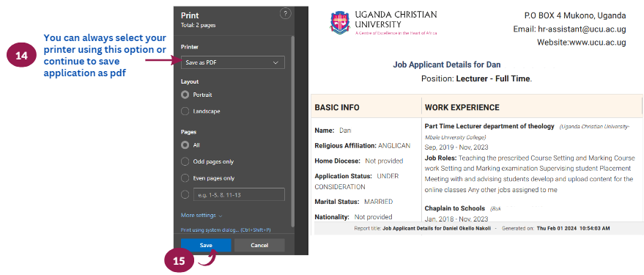644x275 pixels.
Task: Click the Report title footer text
Action: click(x=422, y=228)
